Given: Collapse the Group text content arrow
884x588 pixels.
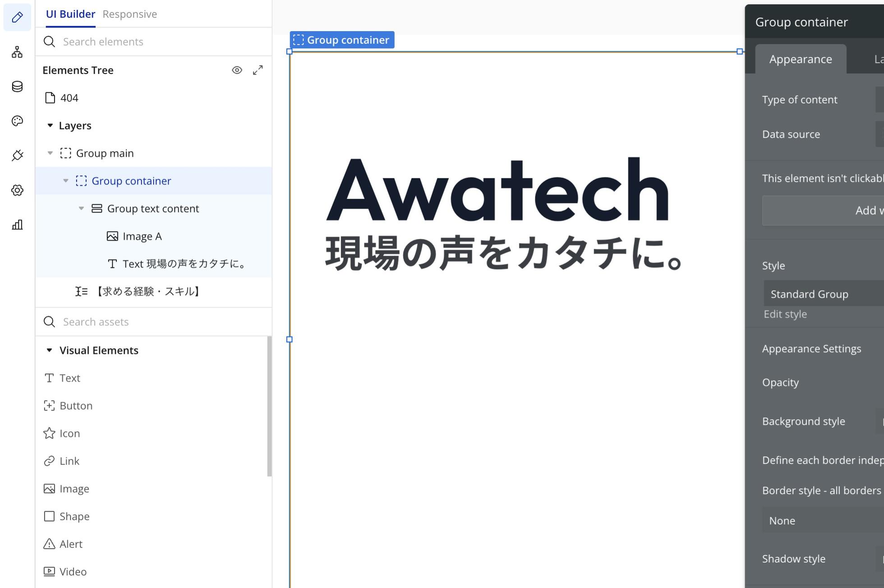Looking at the screenshot, I should click(81, 208).
